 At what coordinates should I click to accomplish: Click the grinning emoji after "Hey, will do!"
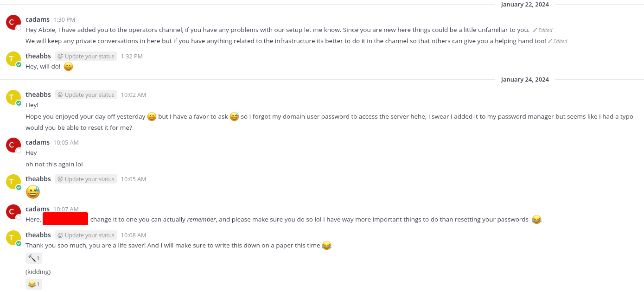(x=68, y=67)
